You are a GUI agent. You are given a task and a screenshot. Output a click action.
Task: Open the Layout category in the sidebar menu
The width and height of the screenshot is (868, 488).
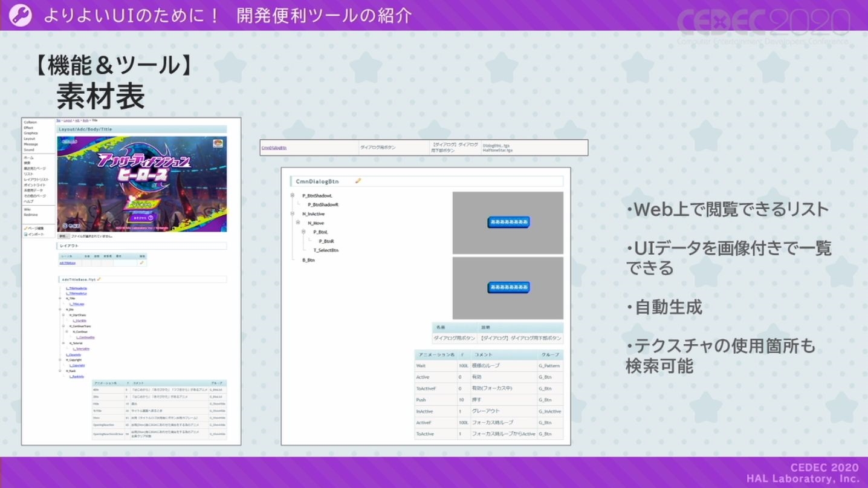(29, 138)
